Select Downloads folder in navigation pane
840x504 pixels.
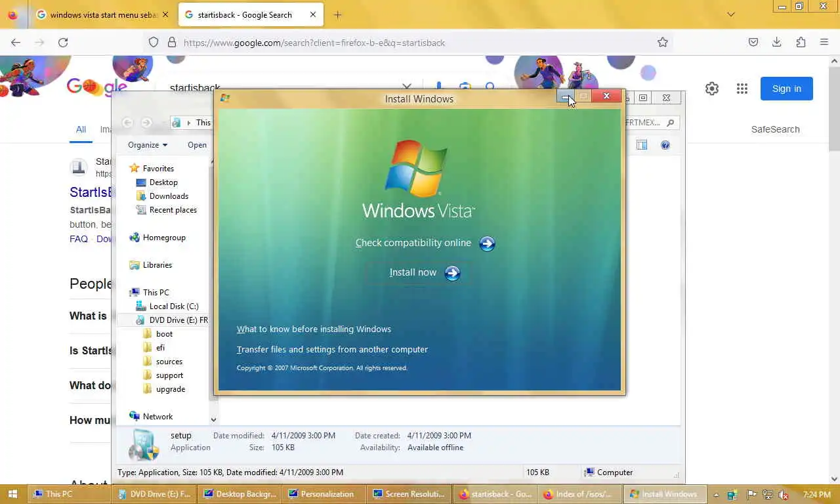tap(169, 196)
